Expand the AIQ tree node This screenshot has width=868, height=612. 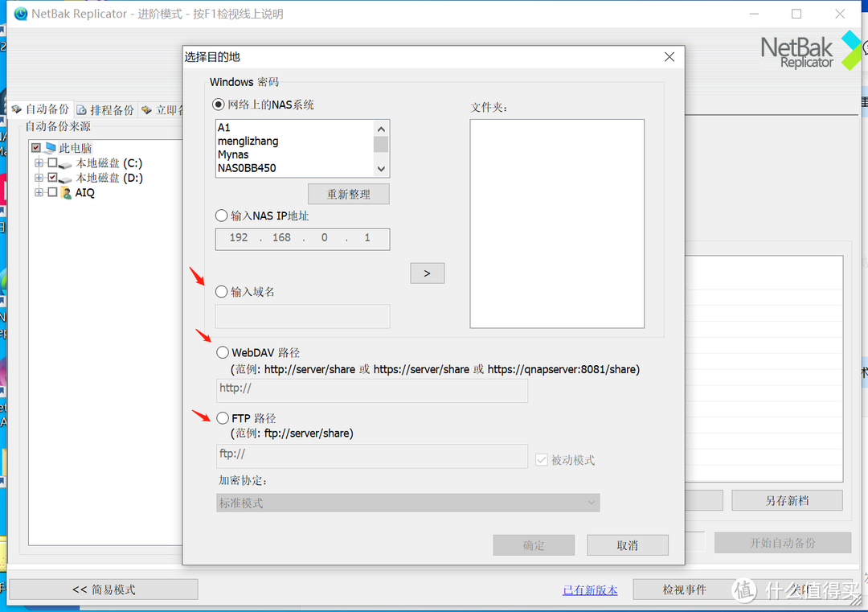[x=38, y=192]
